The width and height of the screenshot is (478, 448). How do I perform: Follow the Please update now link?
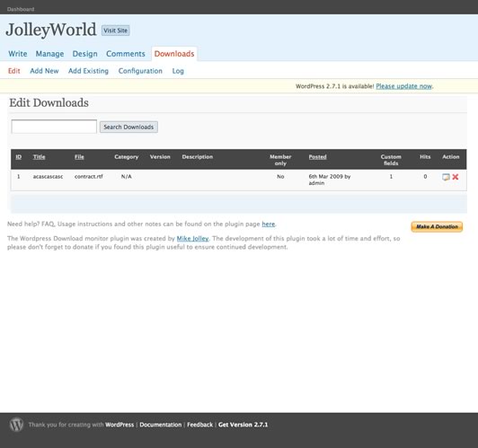(403, 86)
